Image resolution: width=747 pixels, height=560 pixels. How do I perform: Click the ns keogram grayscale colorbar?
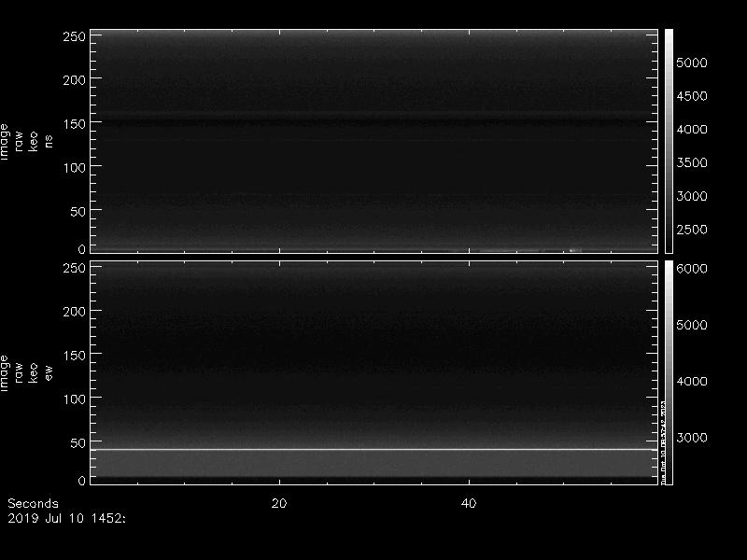669,141
